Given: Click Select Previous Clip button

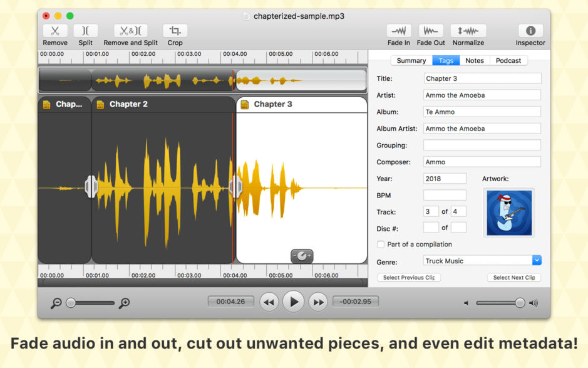Looking at the screenshot, I should [409, 278].
